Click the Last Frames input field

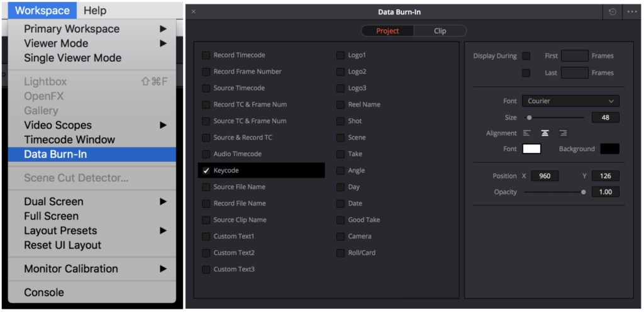[575, 73]
